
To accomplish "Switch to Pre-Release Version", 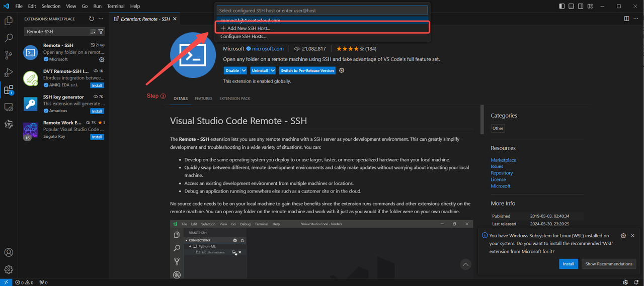I will (307, 71).
